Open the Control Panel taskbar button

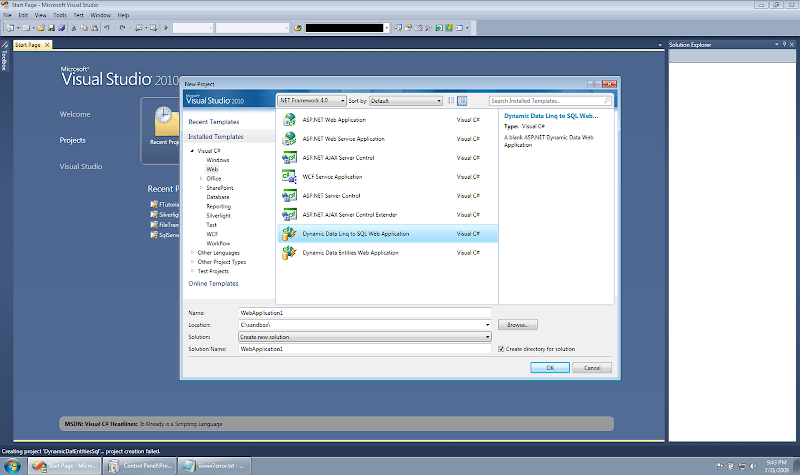point(140,466)
